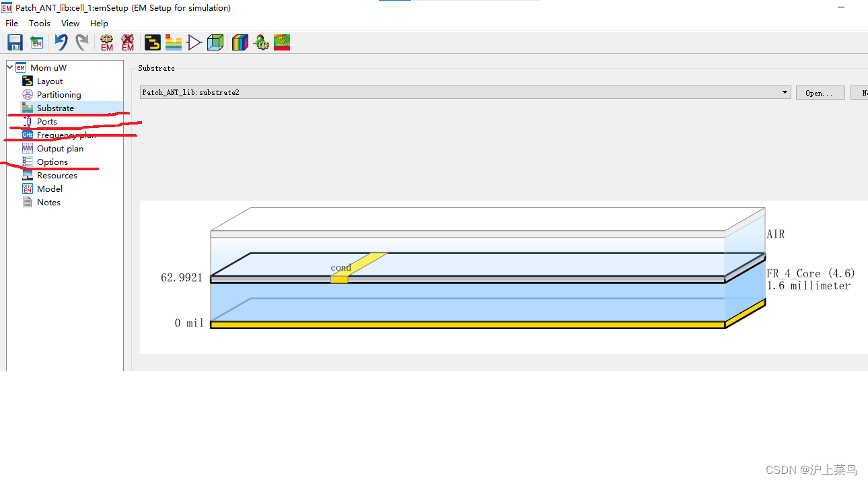Viewport: 868px width, 482px height.
Task: Click the Open... substrate button
Action: (x=820, y=92)
